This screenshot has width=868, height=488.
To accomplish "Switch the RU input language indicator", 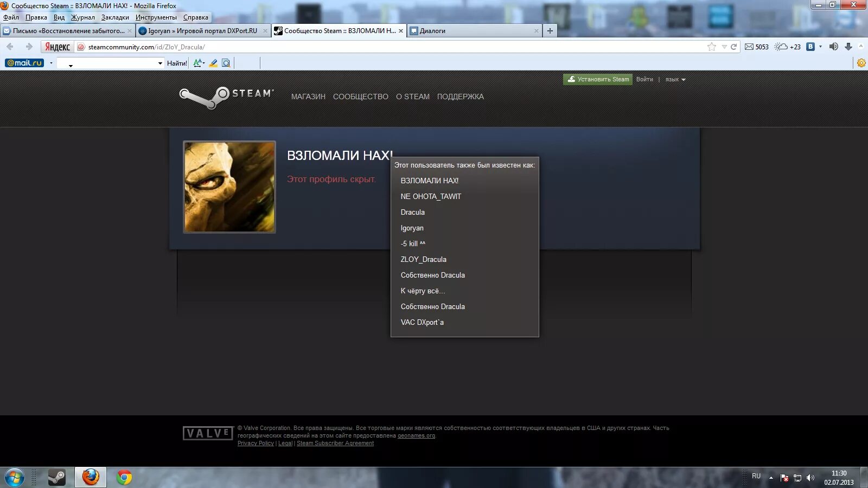I will point(756,476).
